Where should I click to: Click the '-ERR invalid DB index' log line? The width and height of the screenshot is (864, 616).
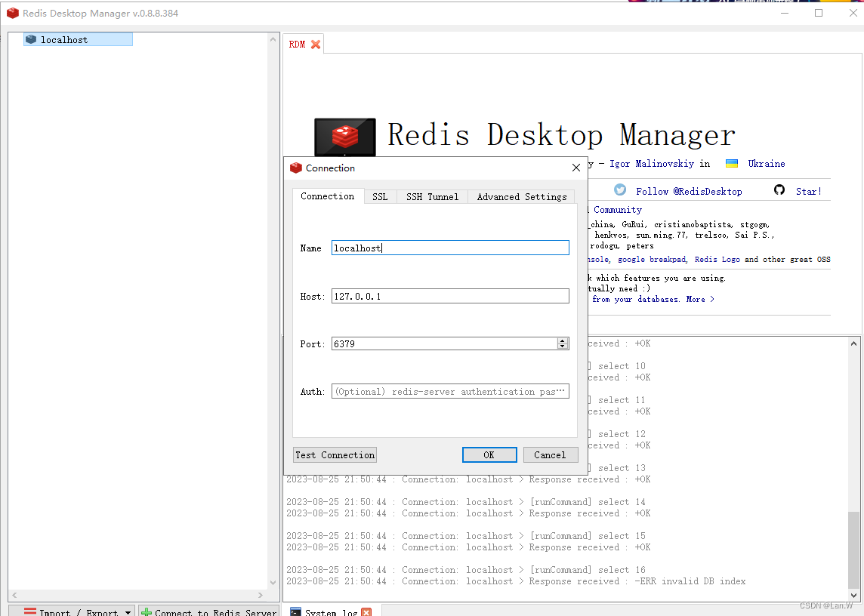pyautogui.click(x=516, y=581)
